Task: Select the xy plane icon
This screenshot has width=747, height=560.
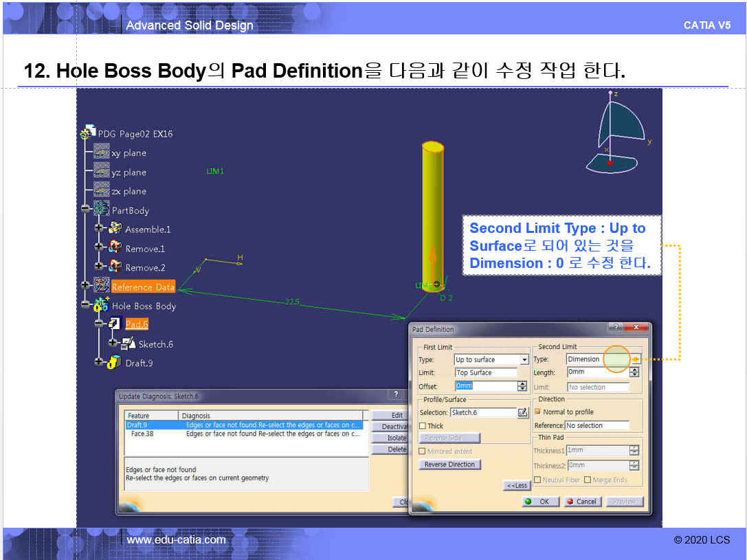Action: [102, 153]
